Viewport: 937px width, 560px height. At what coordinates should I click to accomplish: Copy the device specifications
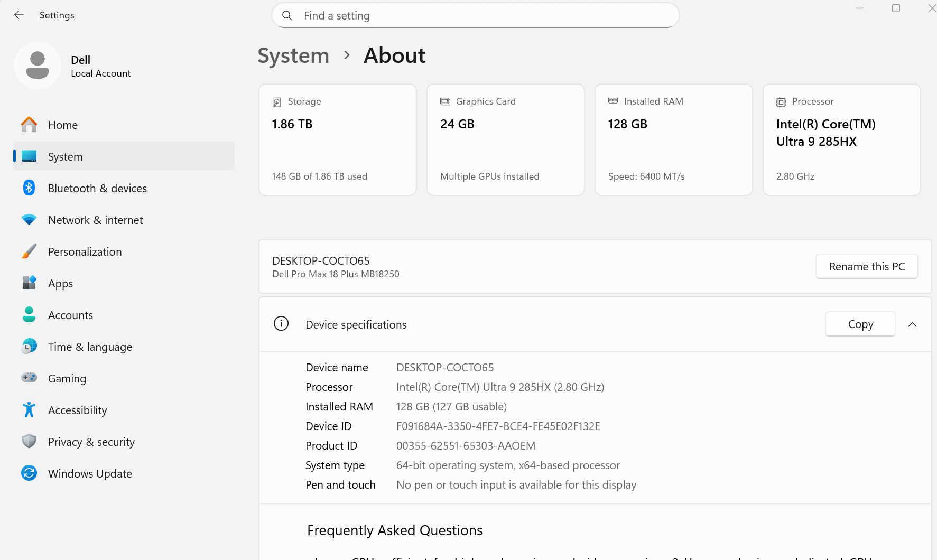tap(860, 324)
